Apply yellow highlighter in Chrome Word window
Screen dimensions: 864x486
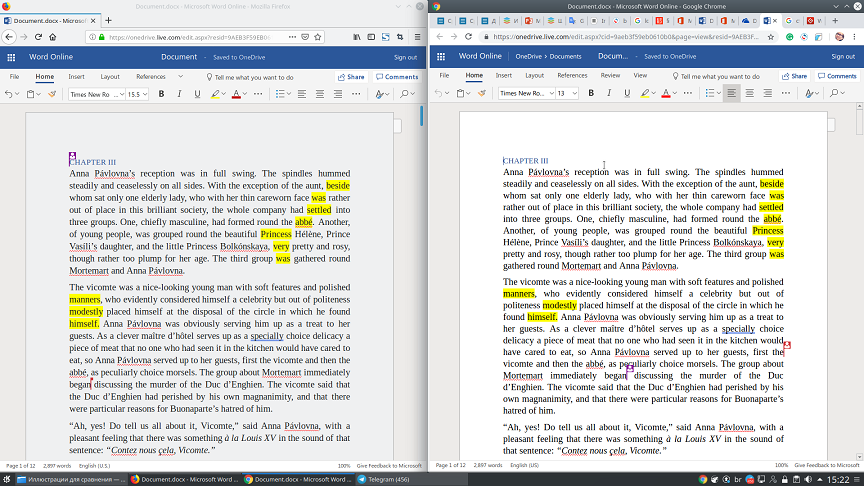[x=645, y=93]
